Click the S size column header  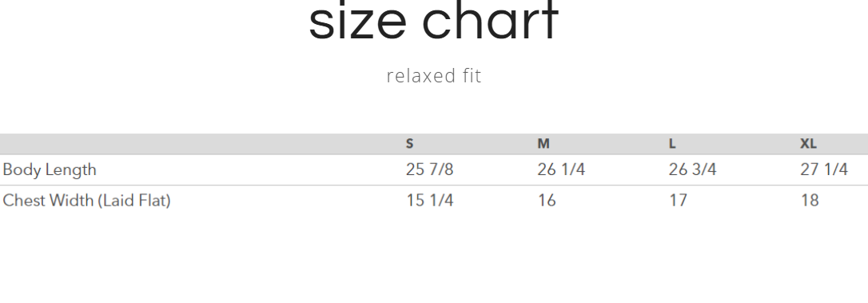click(410, 144)
